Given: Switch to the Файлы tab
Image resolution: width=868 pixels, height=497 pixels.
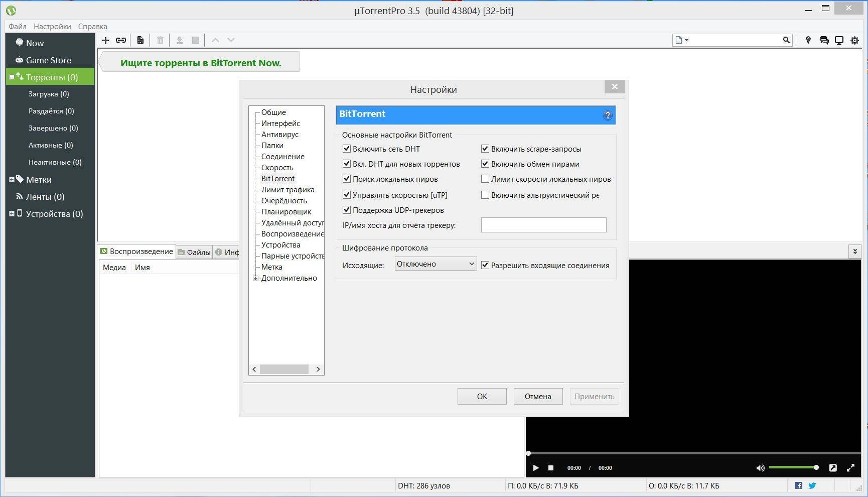Looking at the screenshot, I should click(198, 252).
